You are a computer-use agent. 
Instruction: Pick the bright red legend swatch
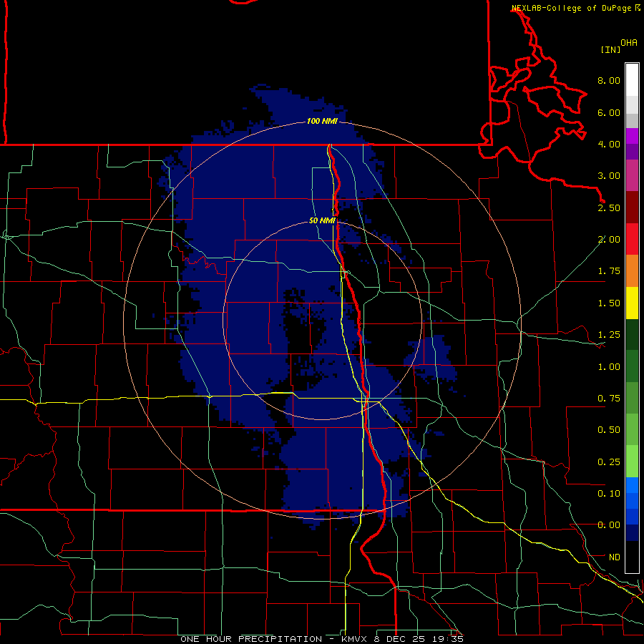pyautogui.click(x=632, y=240)
